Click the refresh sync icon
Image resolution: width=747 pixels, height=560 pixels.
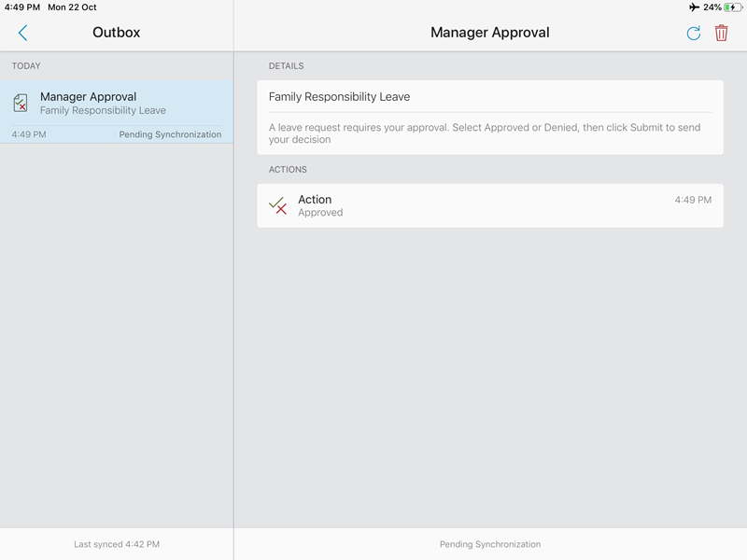(x=693, y=33)
